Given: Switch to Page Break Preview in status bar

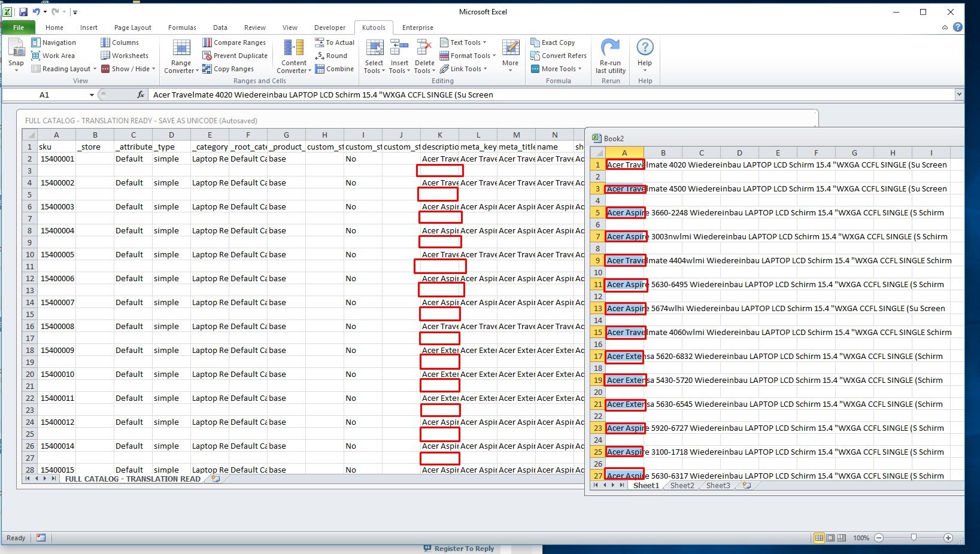Looking at the screenshot, I should click(x=842, y=538).
